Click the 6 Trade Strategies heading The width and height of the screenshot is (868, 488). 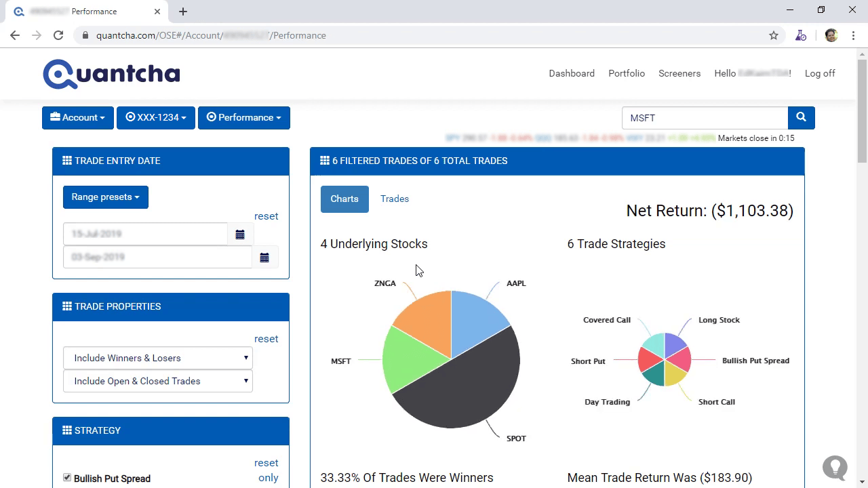point(616,244)
